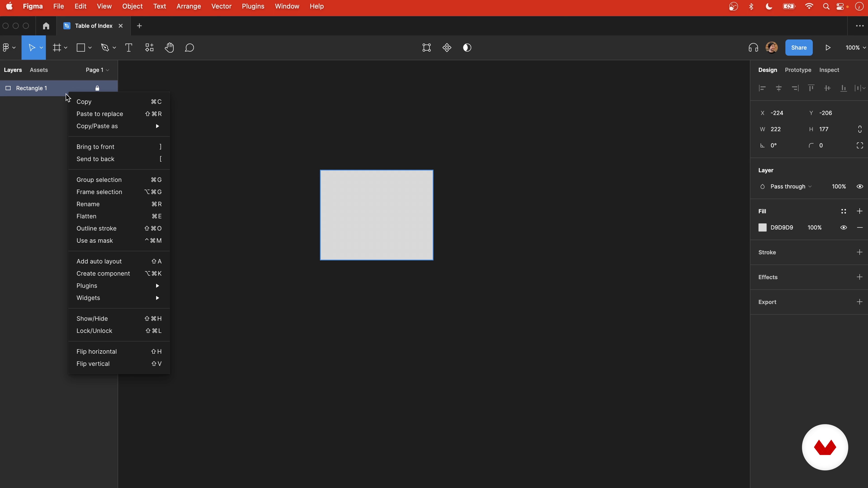868x488 pixels.
Task: Align top icon in Design panel
Action: [811, 88]
